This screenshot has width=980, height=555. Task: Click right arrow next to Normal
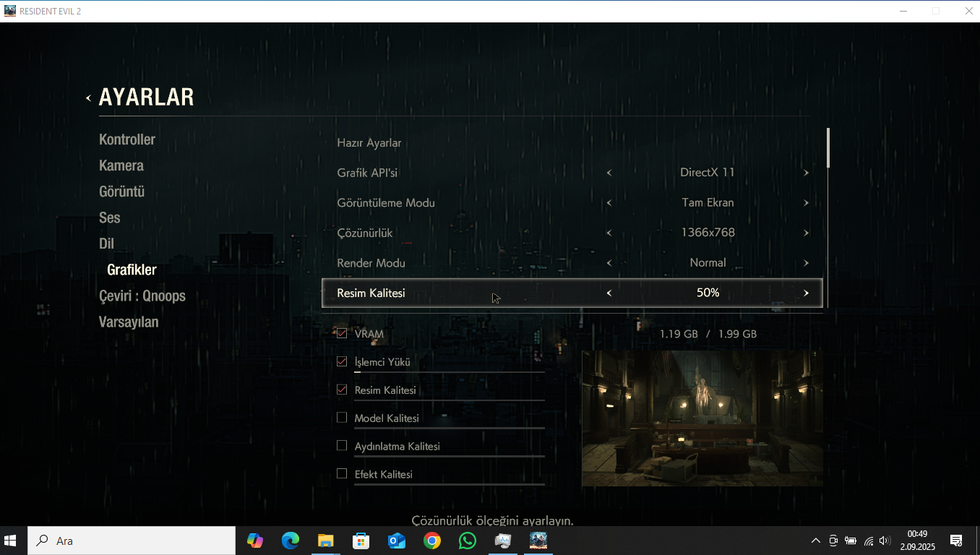pos(806,263)
